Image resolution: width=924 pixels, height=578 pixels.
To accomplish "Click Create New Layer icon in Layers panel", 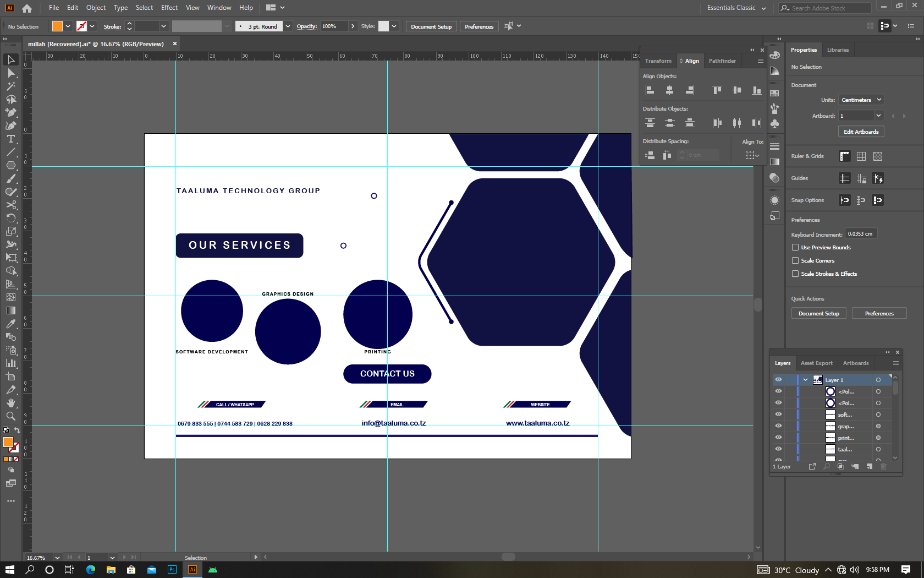I will pos(870,466).
